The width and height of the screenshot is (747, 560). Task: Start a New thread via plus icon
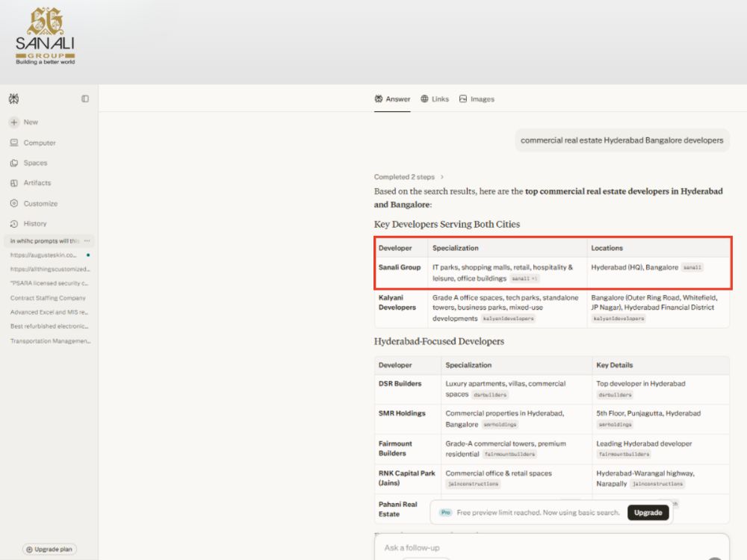[13, 122]
